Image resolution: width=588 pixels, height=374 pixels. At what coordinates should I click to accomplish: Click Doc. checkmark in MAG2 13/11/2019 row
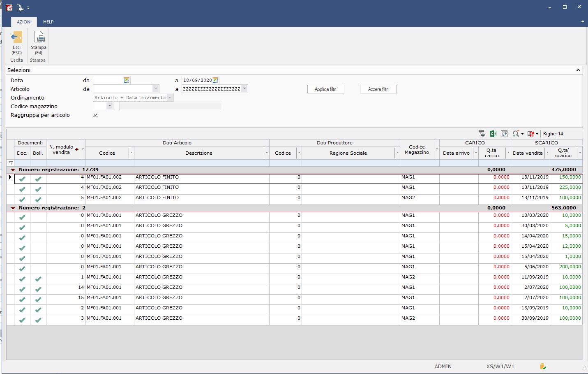coord(22,200)
